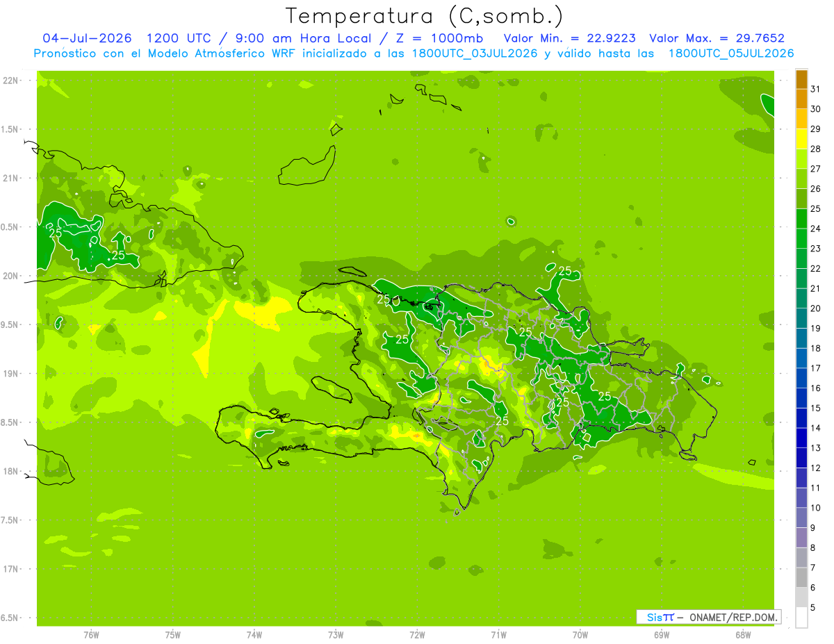The height and width of the screenshot is (644, 834).
Task: Click the legend value label "5"
Action: click(814, 607)
